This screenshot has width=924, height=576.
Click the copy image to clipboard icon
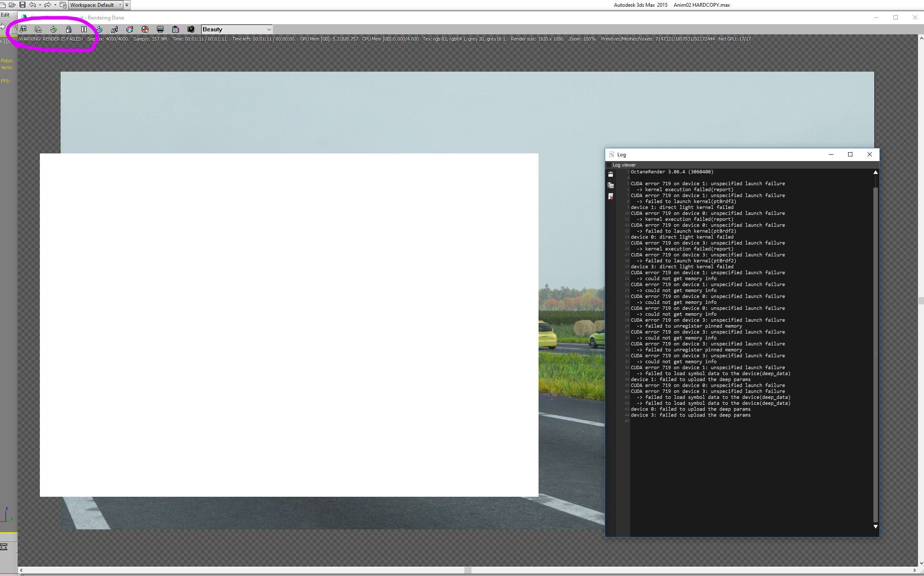[38, 29]
